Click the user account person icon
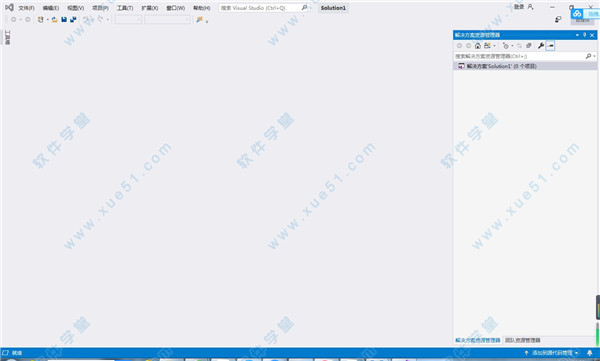Screen dimensions: 600x361 (x=530, y=7)
